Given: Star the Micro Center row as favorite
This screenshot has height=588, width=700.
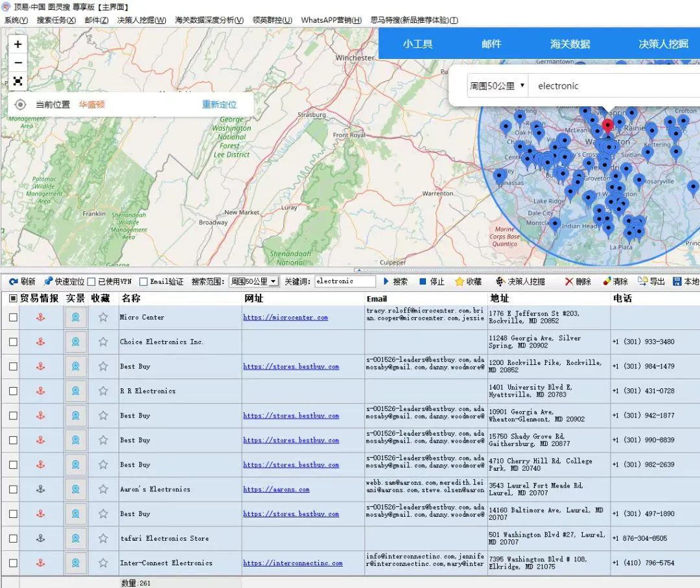Looking at the screenshot, I should point(103,317).
